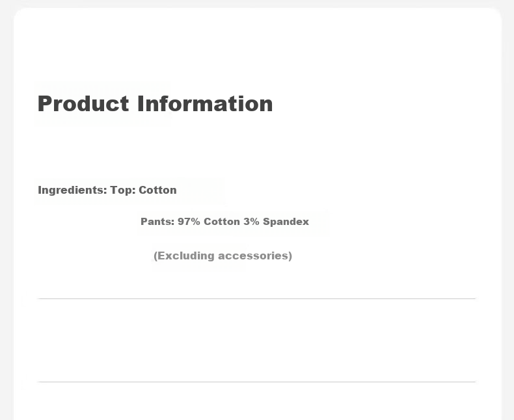Click the Pants: 97% Cotton 3% Spandex line

225,222
